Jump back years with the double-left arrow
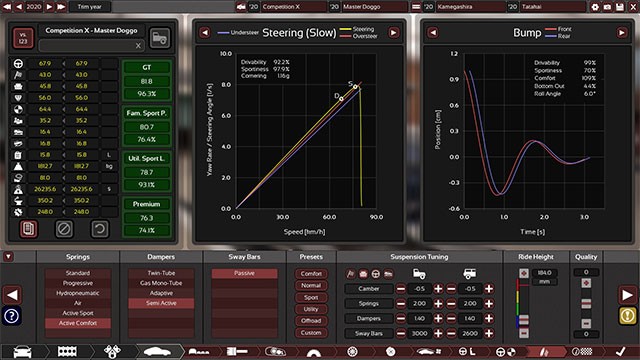 tap(7, 7)
